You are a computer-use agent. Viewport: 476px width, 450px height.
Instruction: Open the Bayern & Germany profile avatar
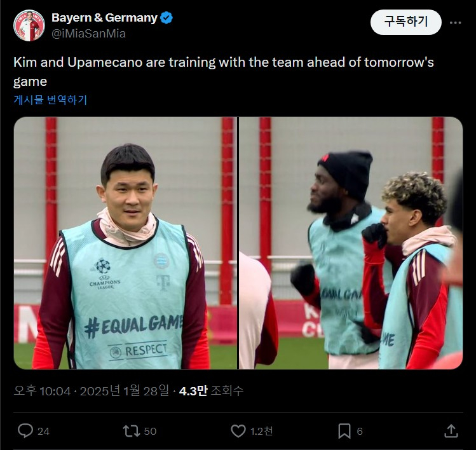(29, 25)
